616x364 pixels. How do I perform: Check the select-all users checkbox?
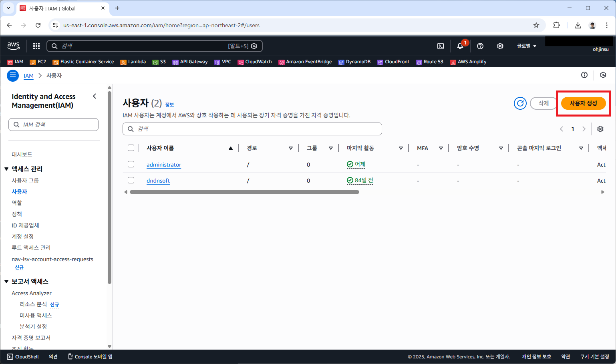click(x=131, y=147)
